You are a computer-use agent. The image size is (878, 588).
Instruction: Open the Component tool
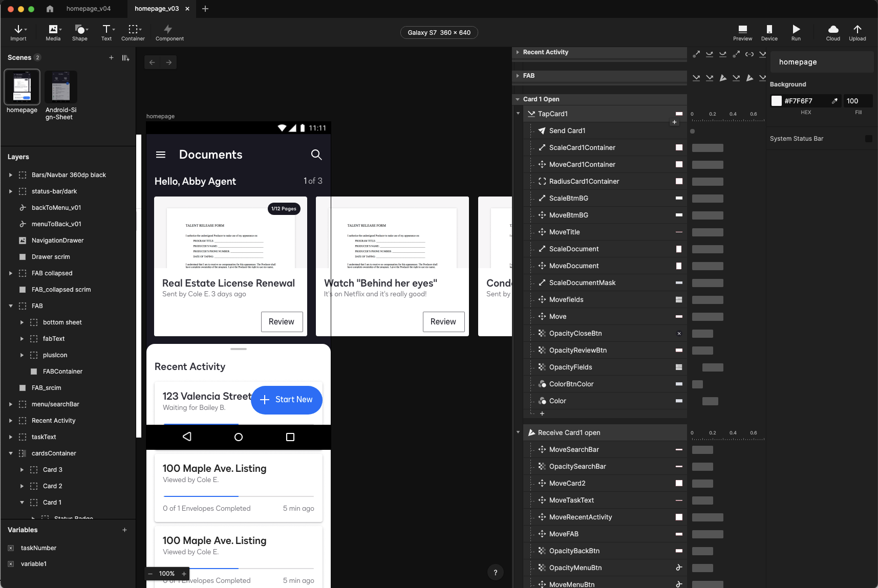click(x=169, y=33)
